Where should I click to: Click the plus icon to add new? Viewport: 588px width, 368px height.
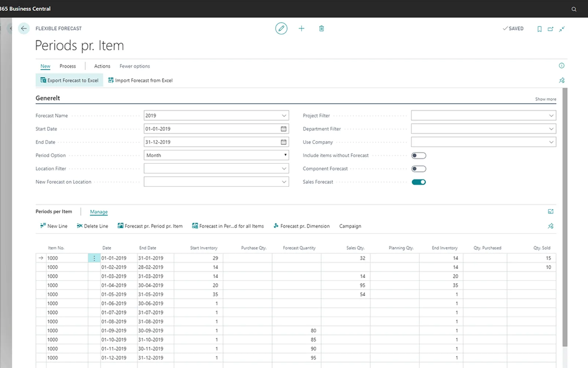(x=301, y=28)
